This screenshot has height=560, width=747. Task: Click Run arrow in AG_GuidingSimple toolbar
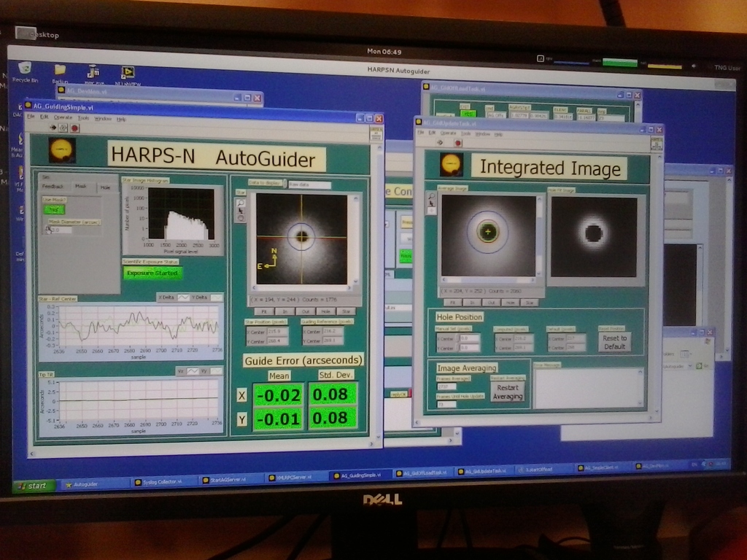[x=53, y=128]
